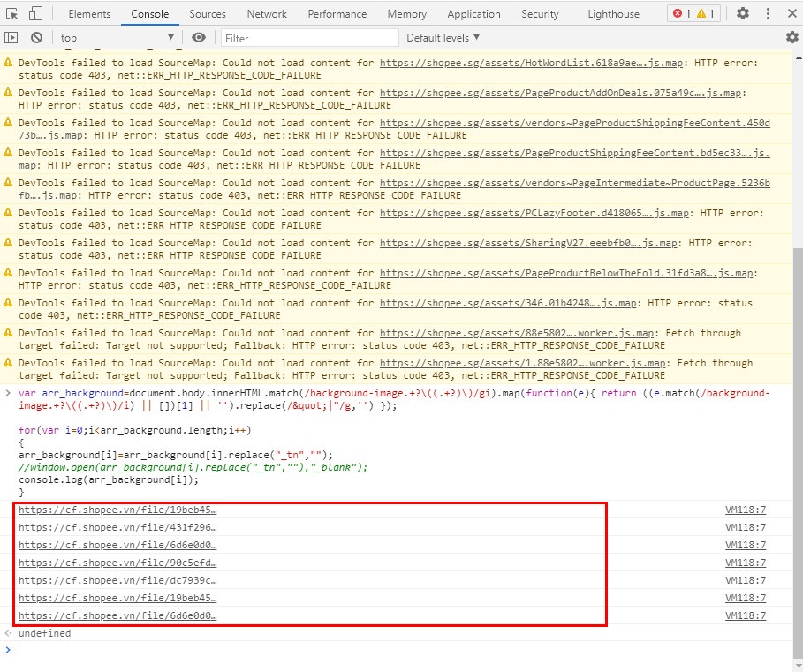
Task: Activate the inspect element picker icon
Action: [x=12, y=13]
